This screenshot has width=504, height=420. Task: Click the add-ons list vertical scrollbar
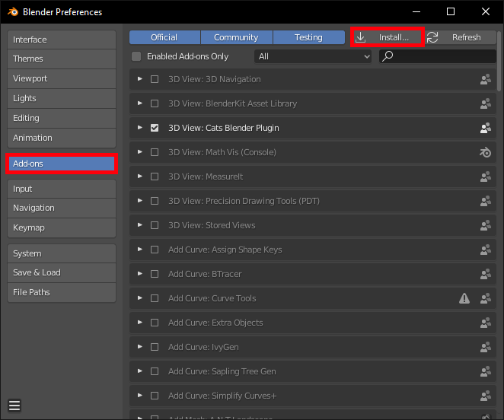(x=499, y=61)
